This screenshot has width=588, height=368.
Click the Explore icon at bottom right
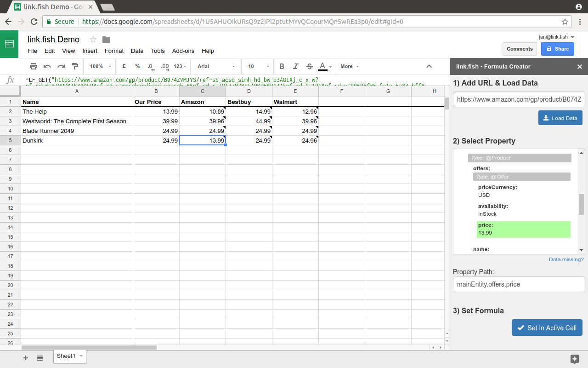pyautogui.click(x=574, y=359)
